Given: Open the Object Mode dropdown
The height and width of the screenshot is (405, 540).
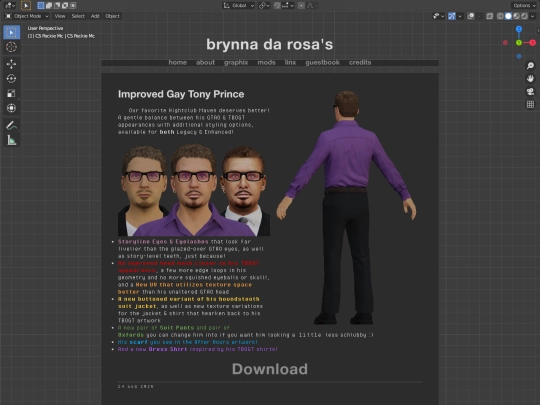Looking at the screenshot, I should [x=27, y=16].
